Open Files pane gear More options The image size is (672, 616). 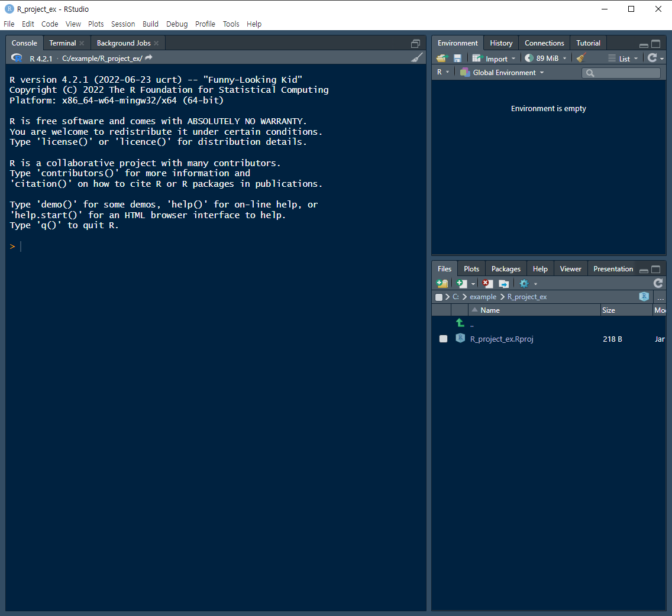[524, 284]
